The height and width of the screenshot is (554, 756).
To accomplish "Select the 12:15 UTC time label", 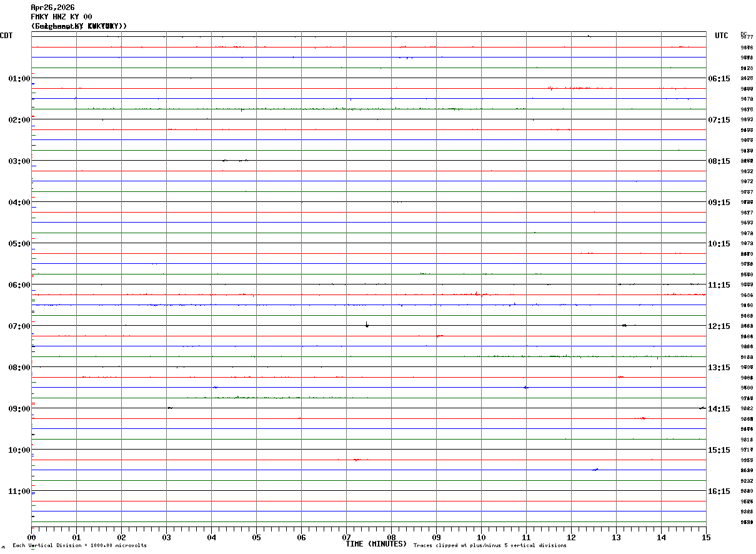I will 719,326.
